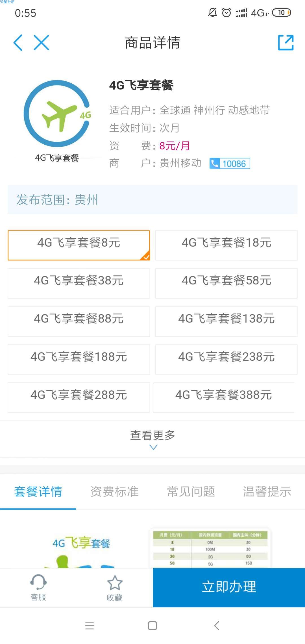The height and width of the screenshot is (644, 305).
Task: Tap Android recent apps menu icon
Action: 90,626
